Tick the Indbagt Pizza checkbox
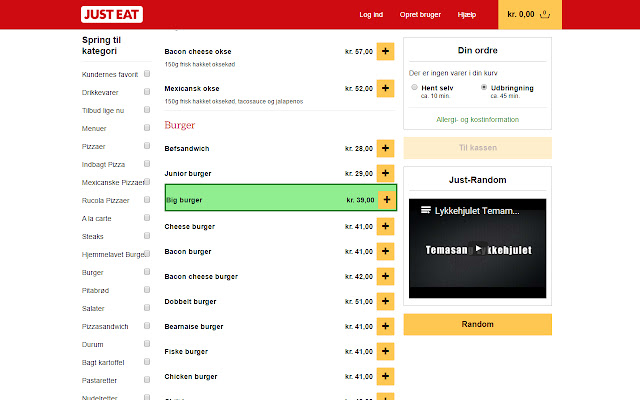Image resolution: width=640 pixels, height=400 pixels. tap(147, 164)
